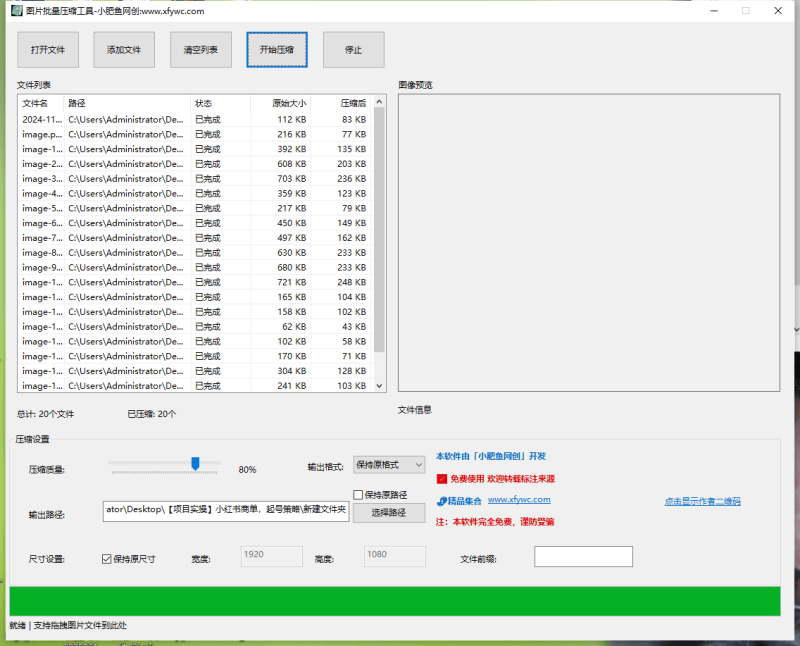
Task: Click scroll-down arrow in file list
Action: coord(379,386)
